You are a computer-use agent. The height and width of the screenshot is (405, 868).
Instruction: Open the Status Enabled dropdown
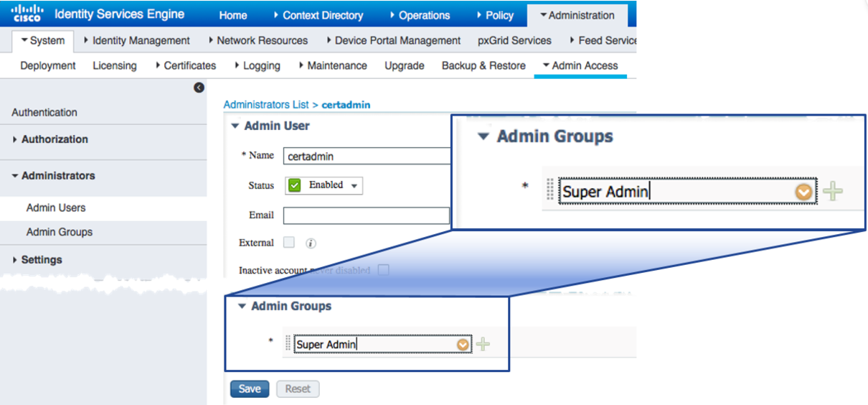pyautogui.click(x=324, y=185)
